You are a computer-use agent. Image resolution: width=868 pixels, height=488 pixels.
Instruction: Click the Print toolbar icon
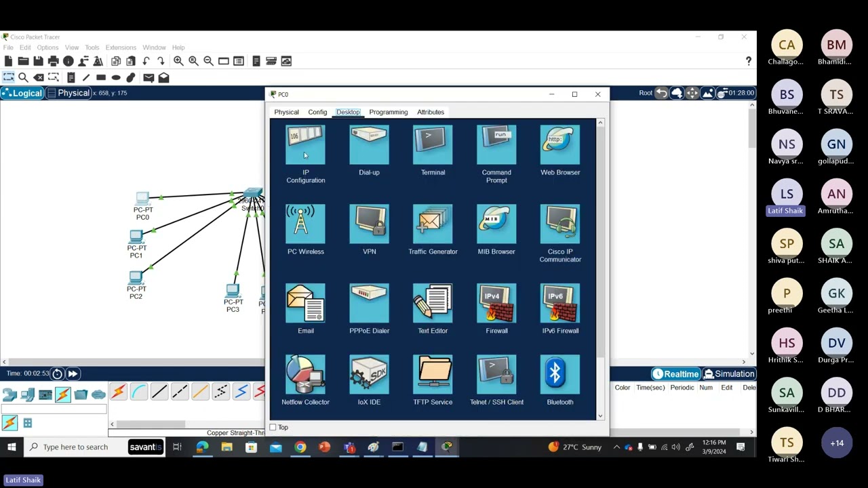[53, 61]
